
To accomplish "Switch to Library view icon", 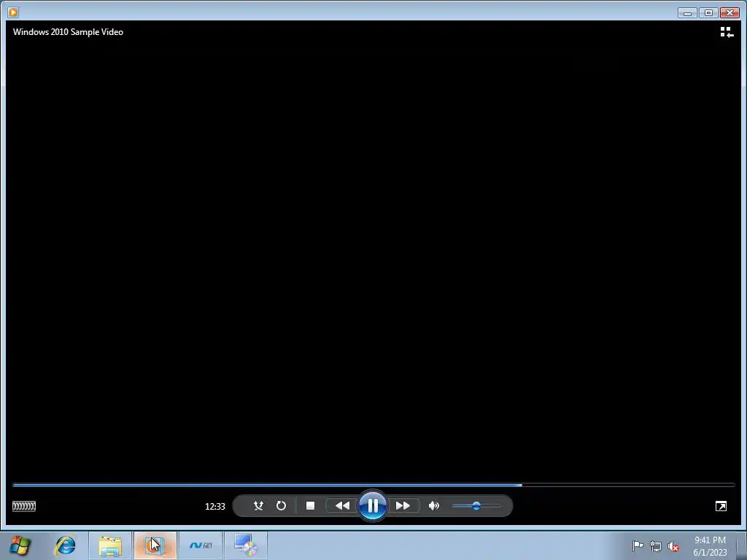I will pos(727,32).
